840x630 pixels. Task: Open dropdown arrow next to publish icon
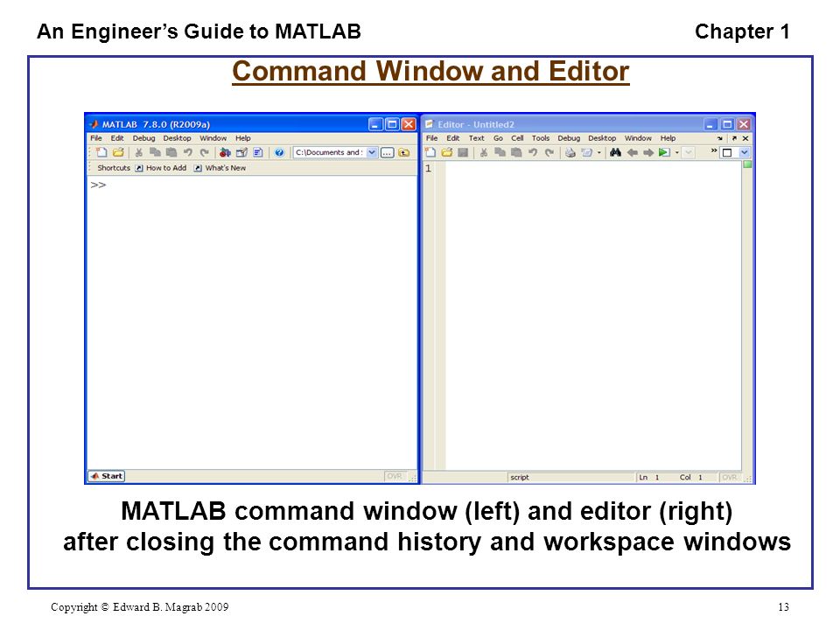point(598,152)
